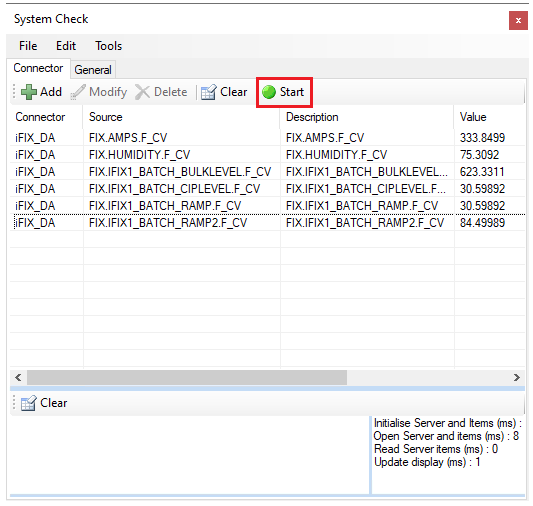The image size is (533, 506).
Task: Select source FIX.AMPS.F_CV
Action: click(x=128, y=138)
